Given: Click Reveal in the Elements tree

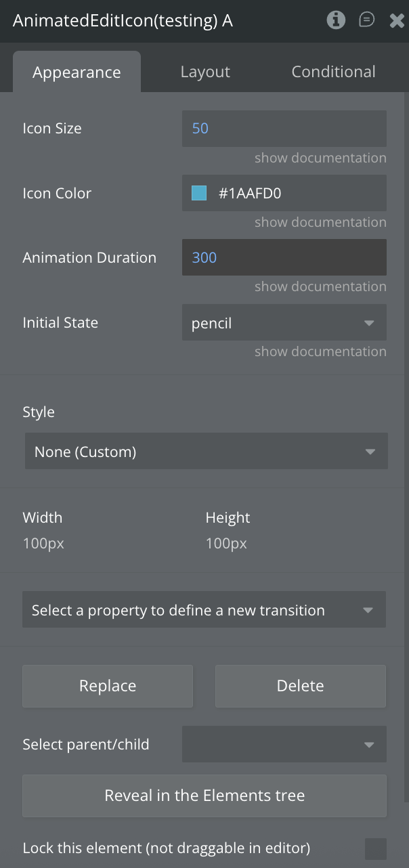Looking at the screenshot, I should 204,796.
